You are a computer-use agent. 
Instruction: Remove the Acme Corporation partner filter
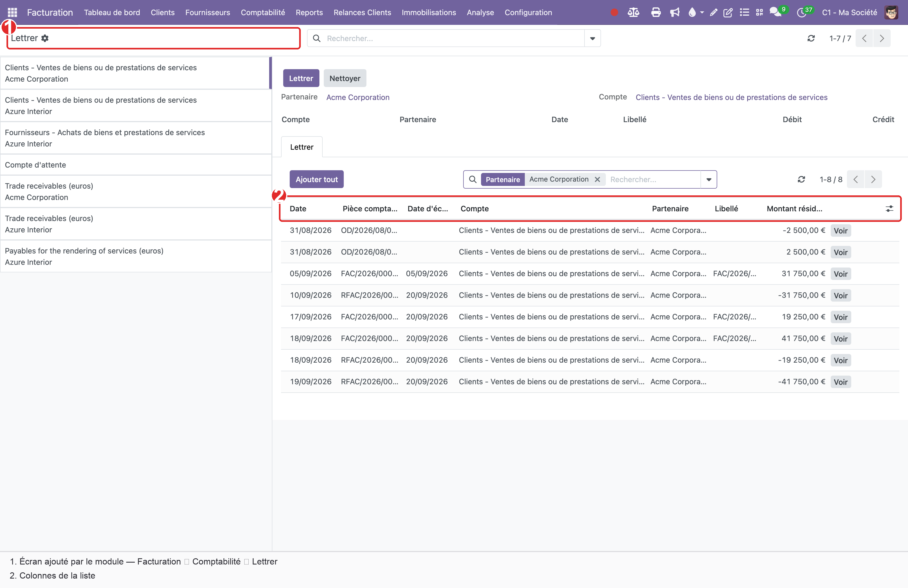click(x=597, y=179)
